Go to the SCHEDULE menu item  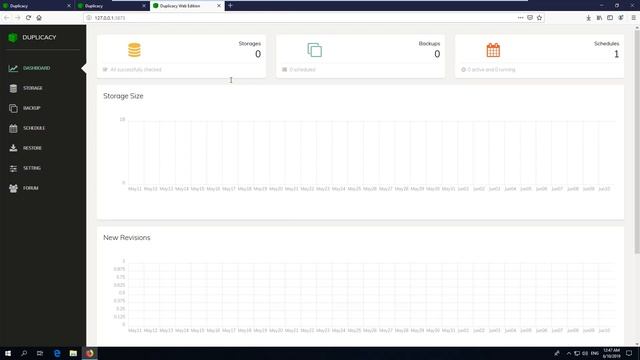(x=34, y=128)
